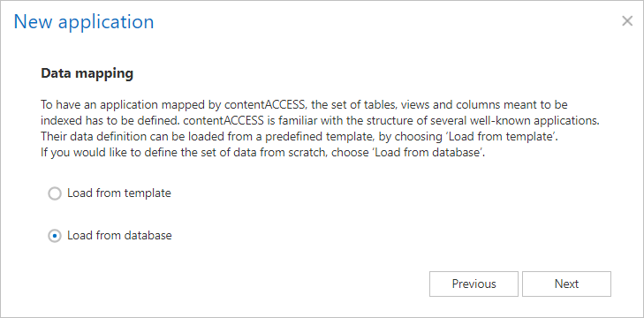
Task: Select the Load from template radio button
Action: coord(55,193)
